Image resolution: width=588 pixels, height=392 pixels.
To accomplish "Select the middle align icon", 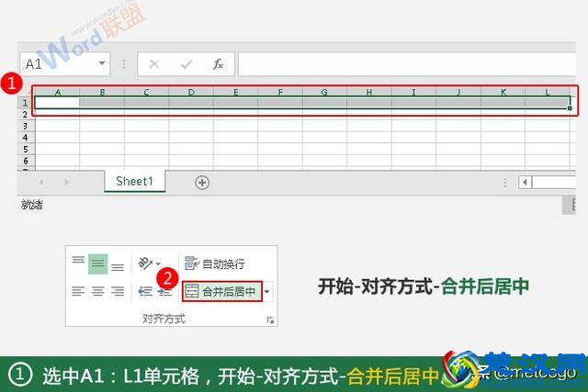I will coord(98,263).
